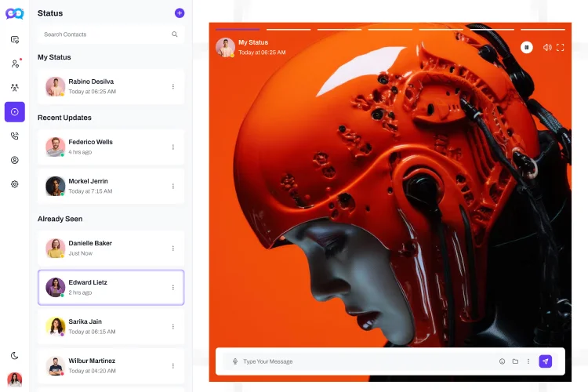Viewport: 588px width, 392px height.
Task: Open the contacts icon in sidebar
Action: (15, 64)
